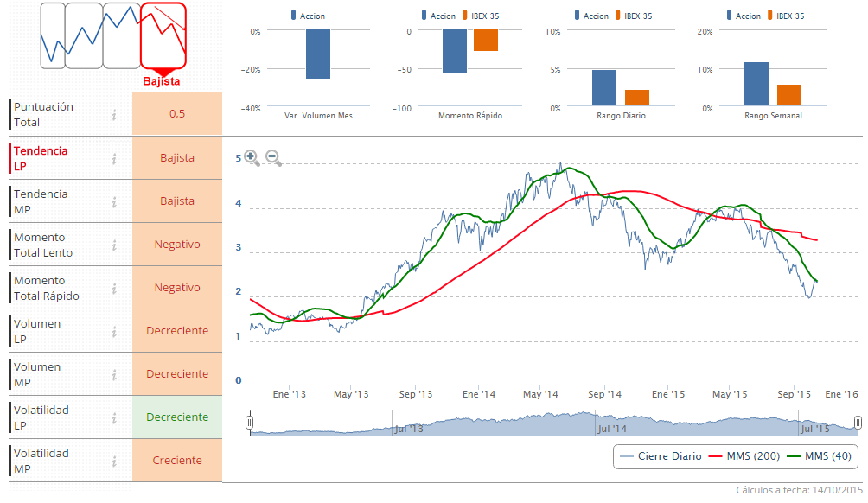Click the Bajista trend pattern thumbnail
The width and height of the screenshot is (868, 503).
[x=163, y=35]
